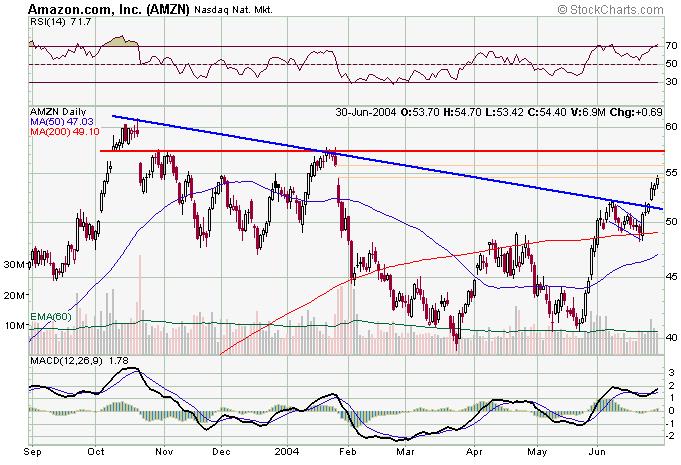Click the 'Chg:+0.69' change value

pyautogui.click(x=636, y=112)
